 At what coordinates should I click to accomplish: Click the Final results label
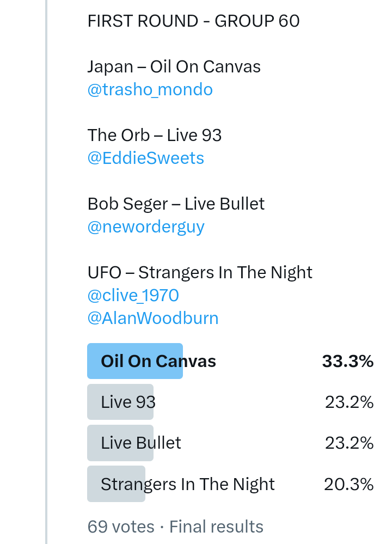pos(216,527)
